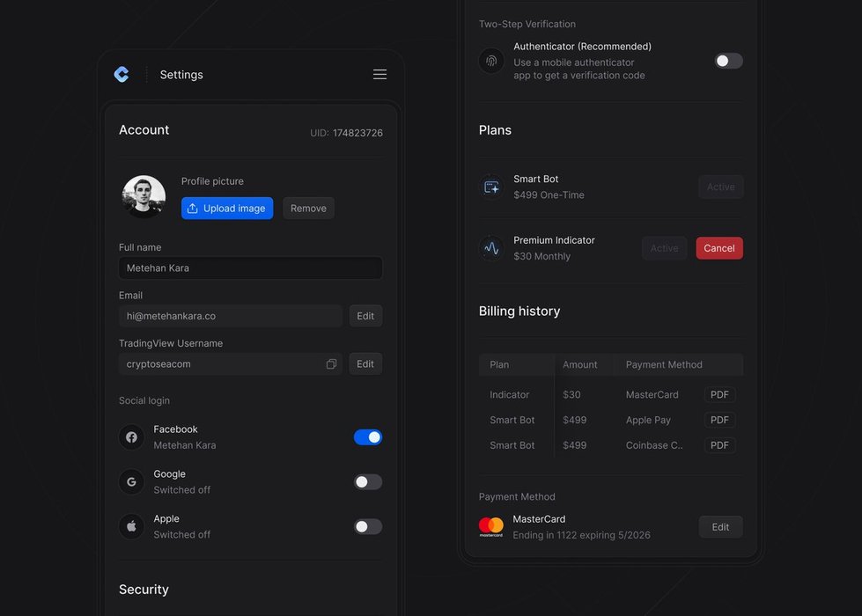Click the Authenticator fingerprint icon
This screenshot has width=862, height=616.
[x=491, y=61]
